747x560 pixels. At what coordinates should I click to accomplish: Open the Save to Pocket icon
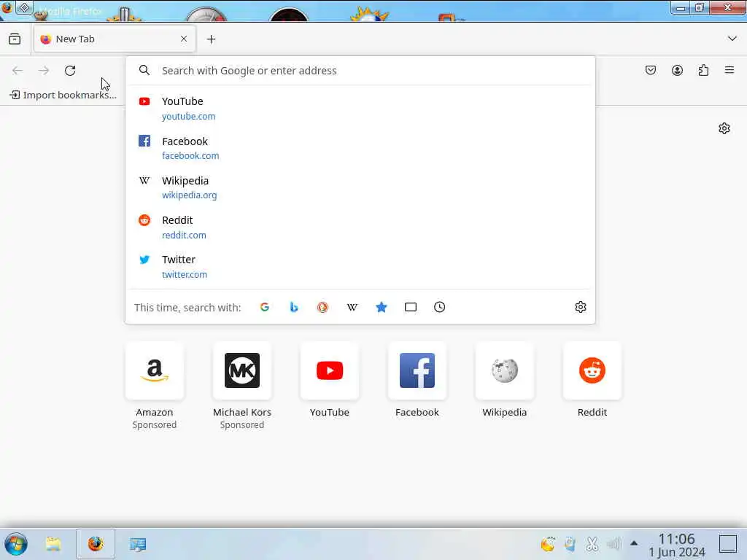point(651,71)
